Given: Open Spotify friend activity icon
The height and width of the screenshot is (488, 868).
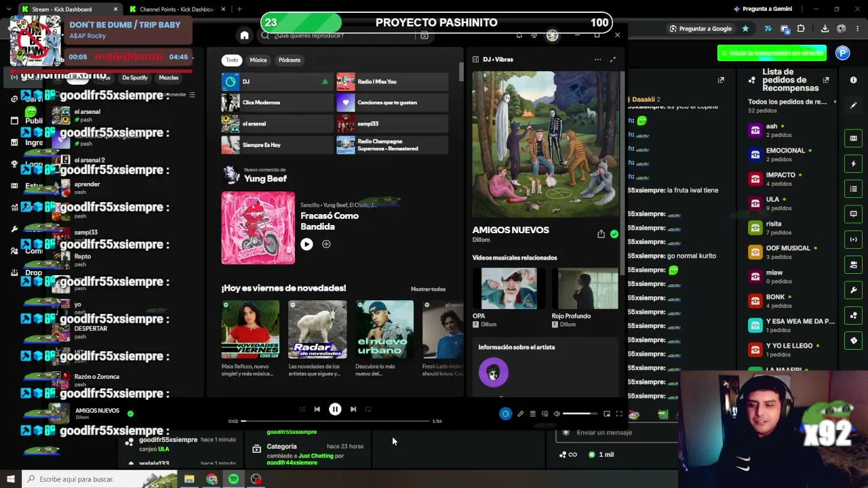Looking at the screenshot, I should pos(534,35).
